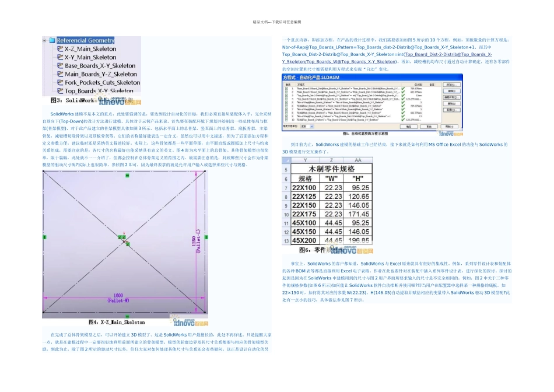Click 帮助 (Help) in equations dialog

450,127
